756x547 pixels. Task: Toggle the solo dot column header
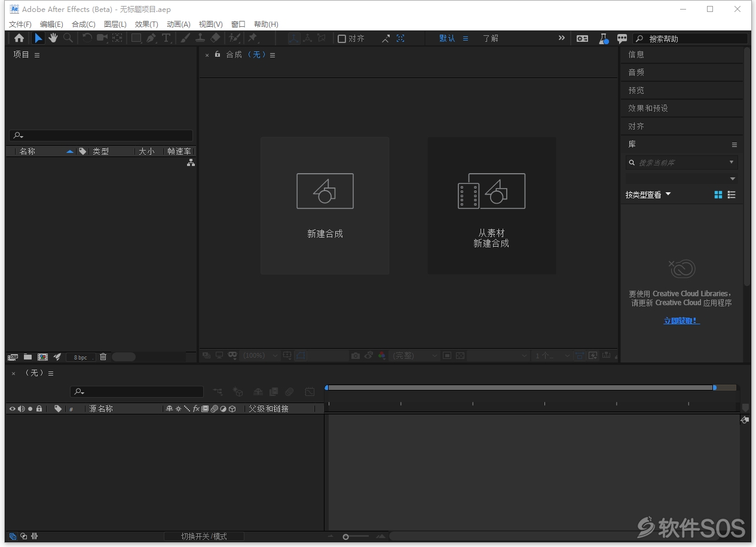pyautogui.click(x=30, y=408)
